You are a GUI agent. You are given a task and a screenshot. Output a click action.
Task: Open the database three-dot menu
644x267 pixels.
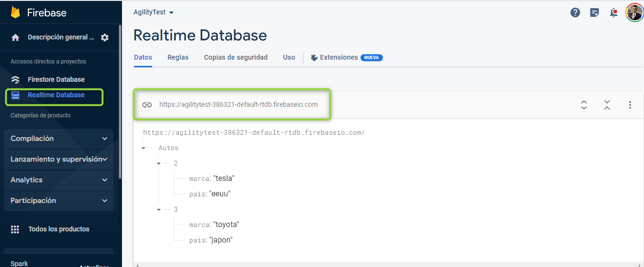click(630, 105)
